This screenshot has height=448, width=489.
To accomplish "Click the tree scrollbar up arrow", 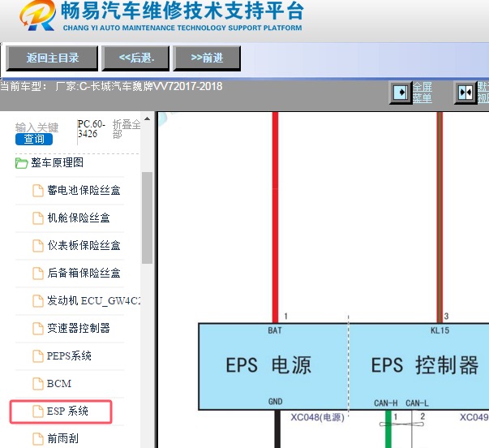I will pyautogui.click(x=148, y=119).
